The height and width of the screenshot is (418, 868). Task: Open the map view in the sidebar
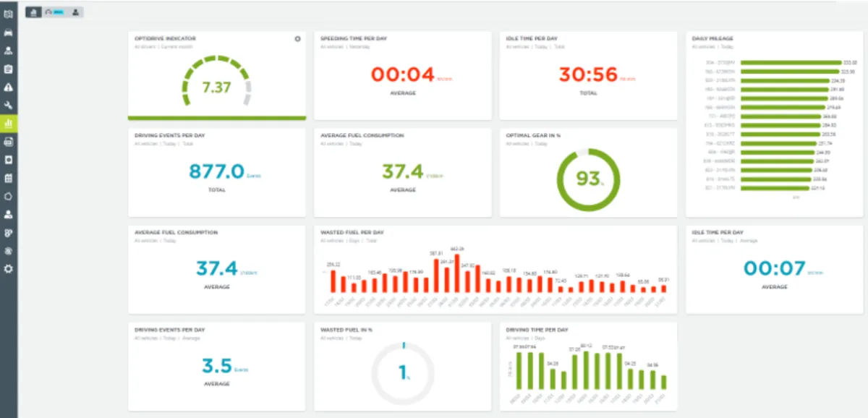click(9, 14)
